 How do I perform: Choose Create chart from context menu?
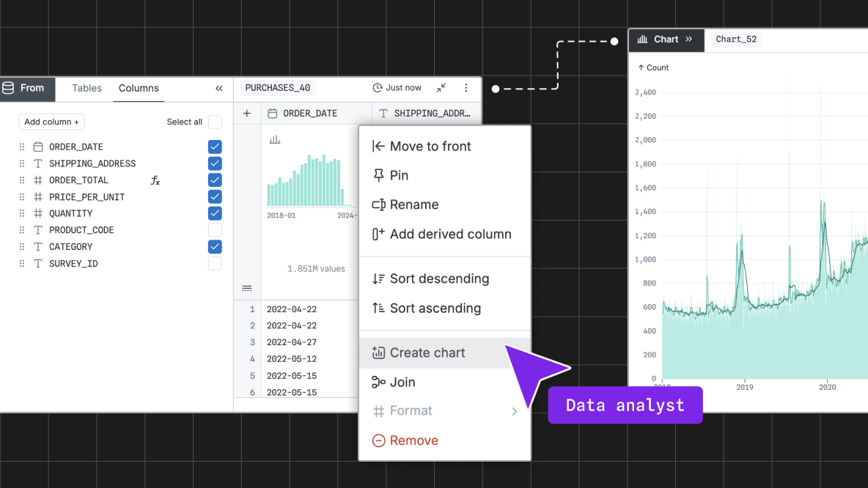point(427,352)
